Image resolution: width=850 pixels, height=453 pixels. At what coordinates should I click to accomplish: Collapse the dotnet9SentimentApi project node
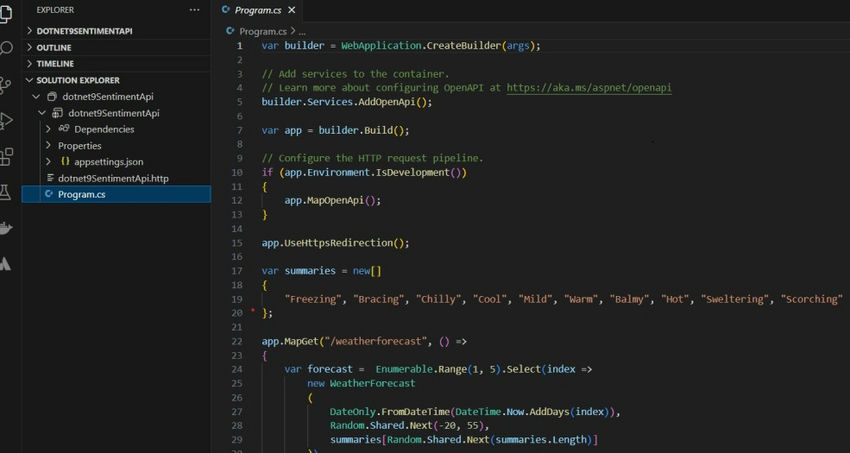tap(42, 113)
